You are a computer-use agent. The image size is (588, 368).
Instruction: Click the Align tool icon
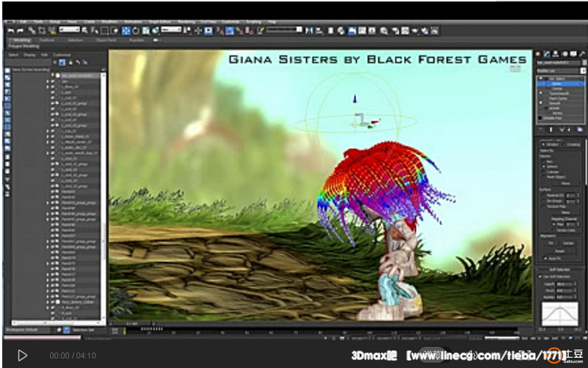point(319,31)
